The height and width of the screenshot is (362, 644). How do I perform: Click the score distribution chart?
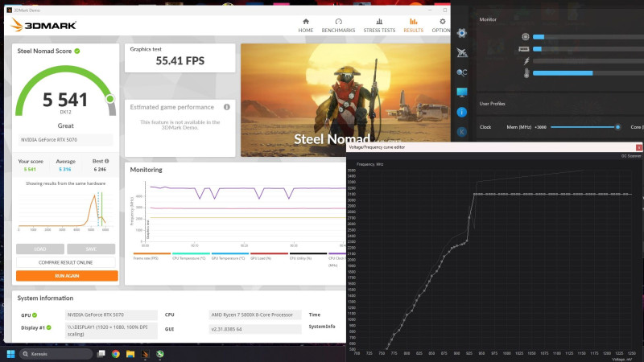click(x=62, y=212)
